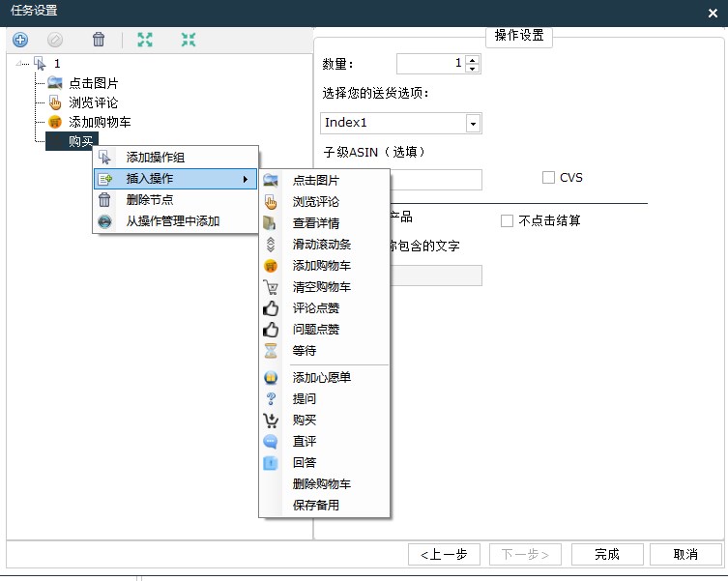Click the 取消 cancel button
The width and height of the screenshot is (728, 581).
point(685,555)
